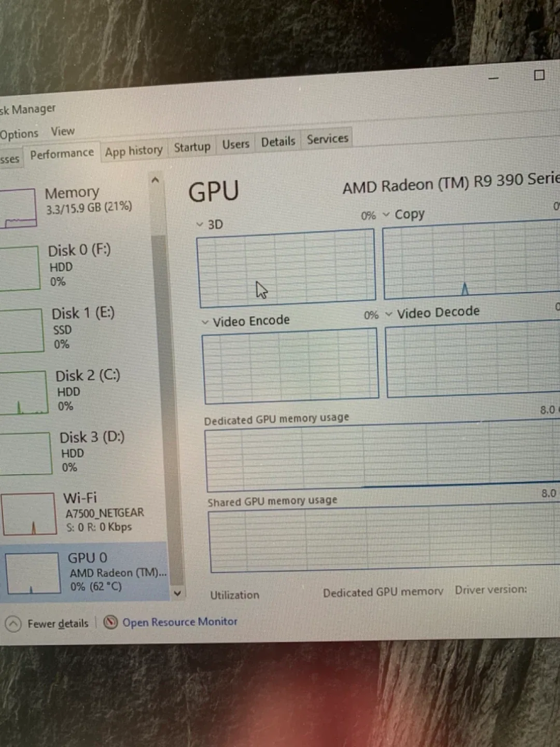Click the Resource Monitor icon

click(110, 622)
